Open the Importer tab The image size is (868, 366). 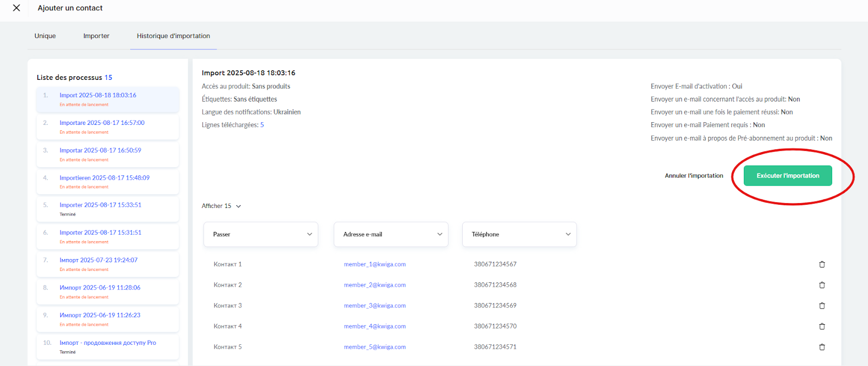pos(96,36)
